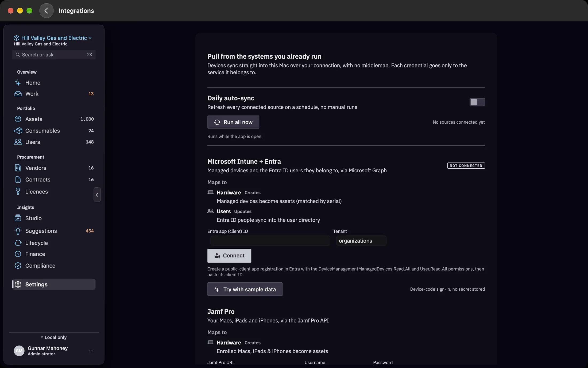Click the Search or ask box
The image size is (588, 368).
tap(54, 55)
